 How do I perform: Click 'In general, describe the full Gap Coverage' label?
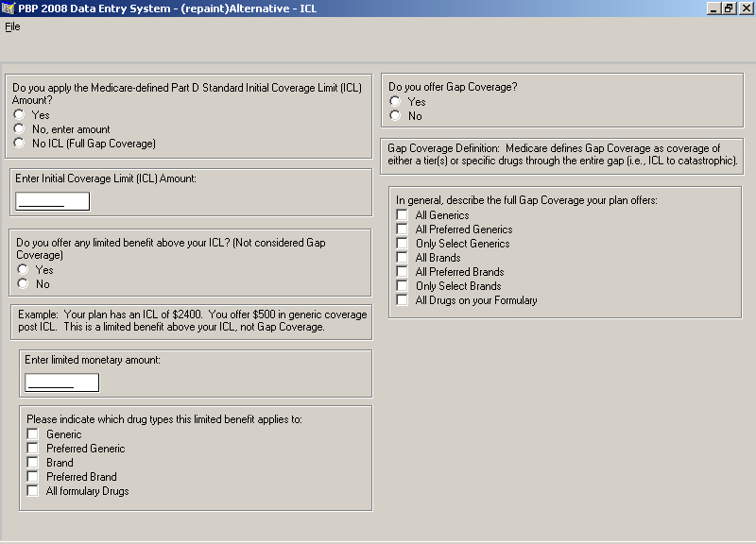(526, 200)
